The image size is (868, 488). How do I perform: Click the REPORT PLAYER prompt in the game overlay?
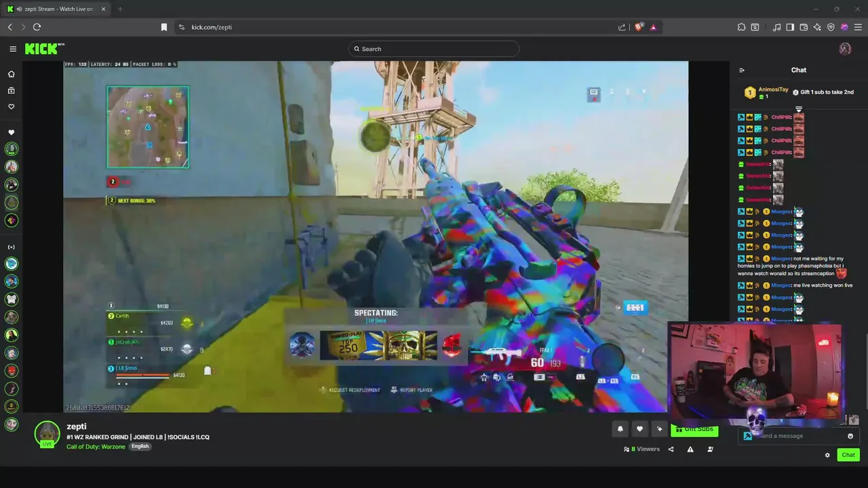pos(411,390)
